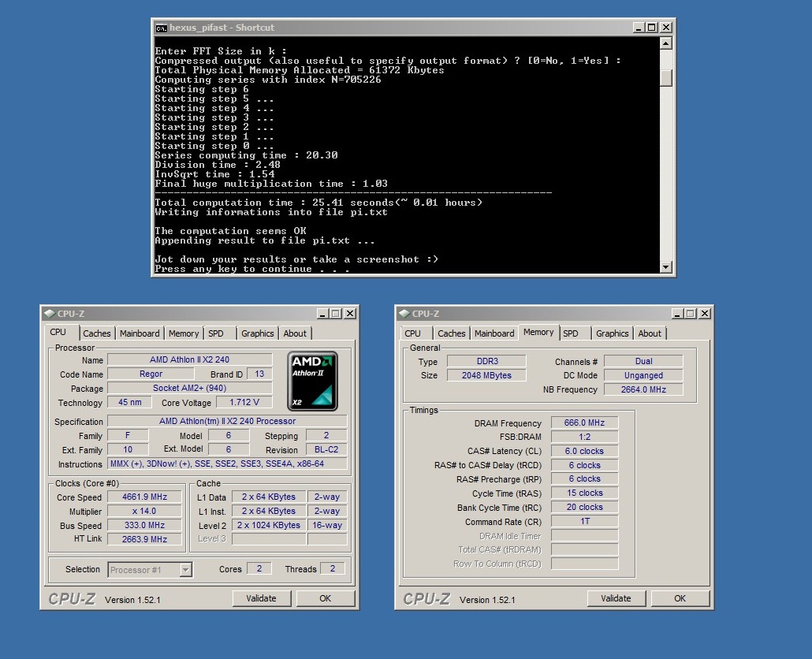The height and width of the screenshot is (659, 812).
Task: Click the AMD Athlon II X2 logo
Action: click(x=312, y=381)
